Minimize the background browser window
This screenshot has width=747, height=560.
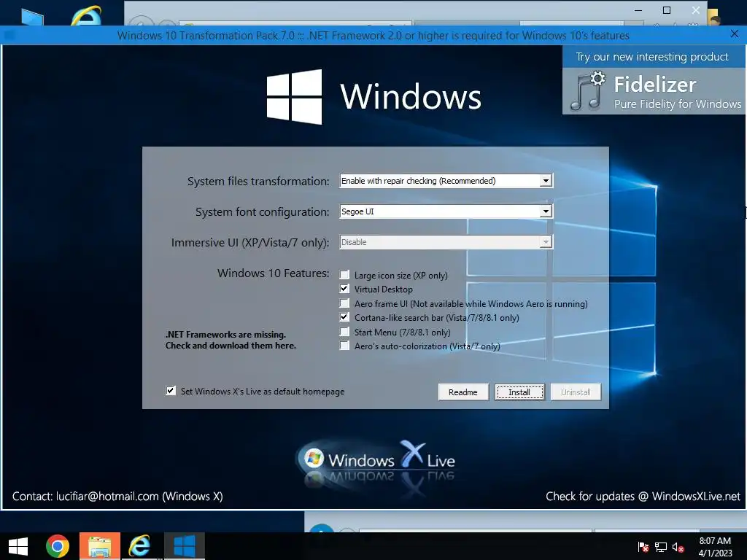[638, 10]
